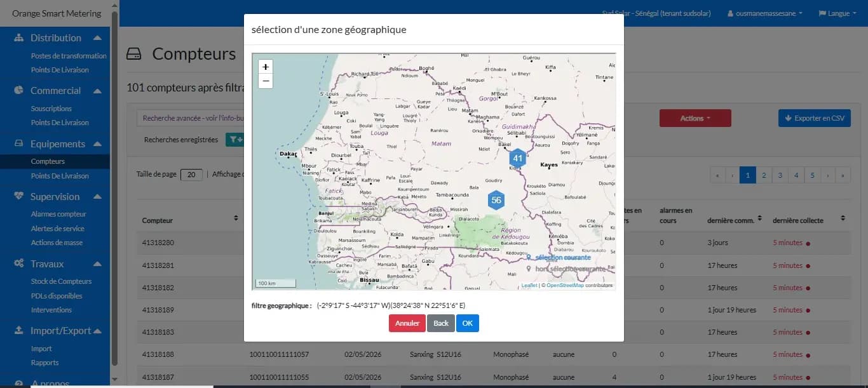This screenshot has height=388, width=868.
Task: Open the 56 meter cluster marker
Action: [496, 200]
